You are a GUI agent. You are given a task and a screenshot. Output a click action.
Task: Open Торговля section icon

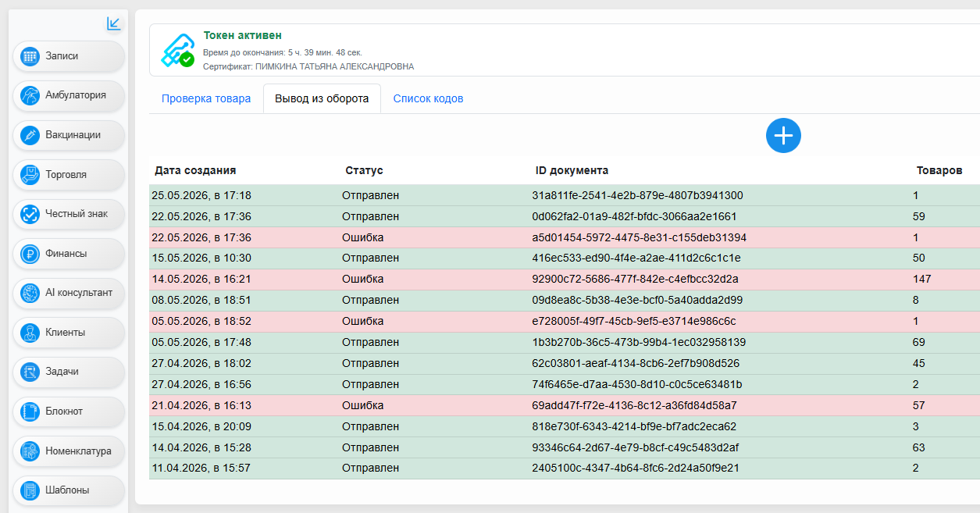30,175
